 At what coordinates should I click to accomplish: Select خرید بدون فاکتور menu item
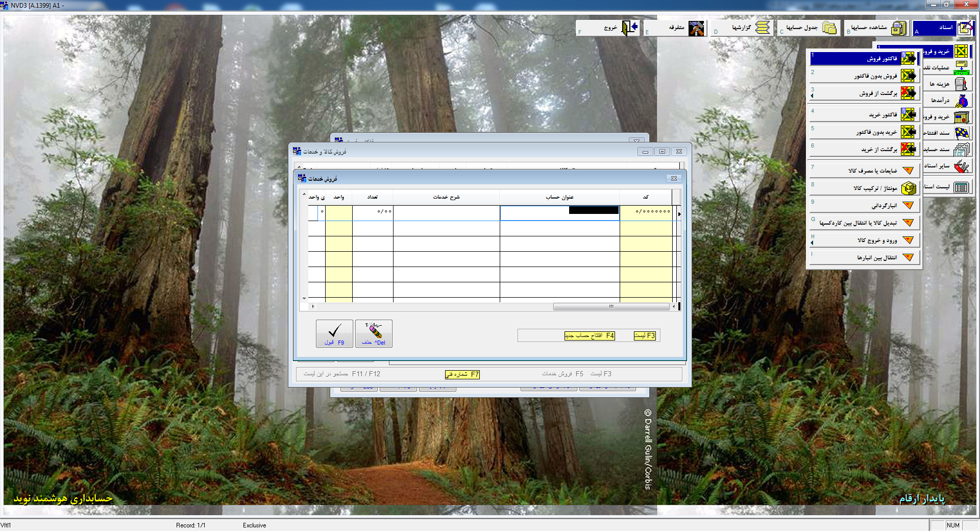865,132
